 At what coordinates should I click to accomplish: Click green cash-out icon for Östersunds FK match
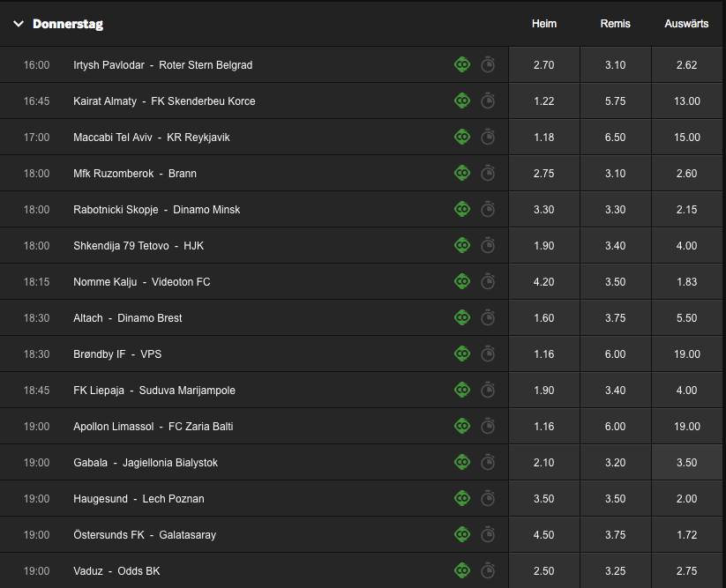462,534
